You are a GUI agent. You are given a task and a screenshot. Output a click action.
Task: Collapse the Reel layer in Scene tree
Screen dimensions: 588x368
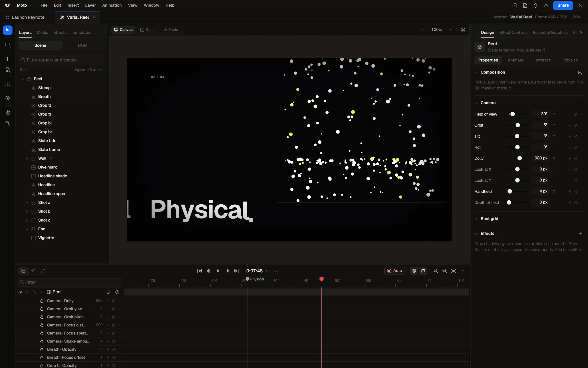(x=23, y=79)
